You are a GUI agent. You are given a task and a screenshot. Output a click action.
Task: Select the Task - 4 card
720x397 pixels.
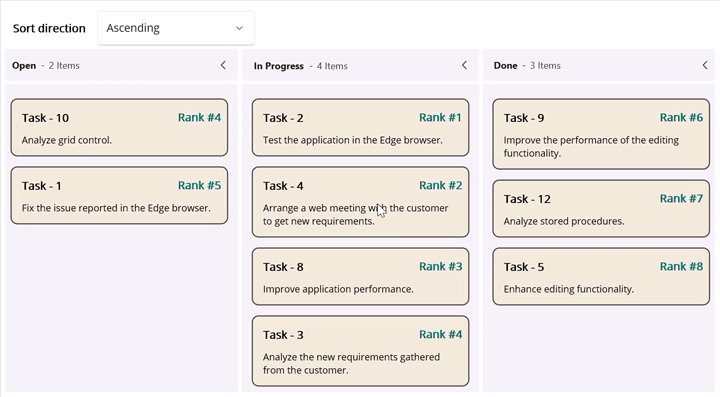click(360, 202)
